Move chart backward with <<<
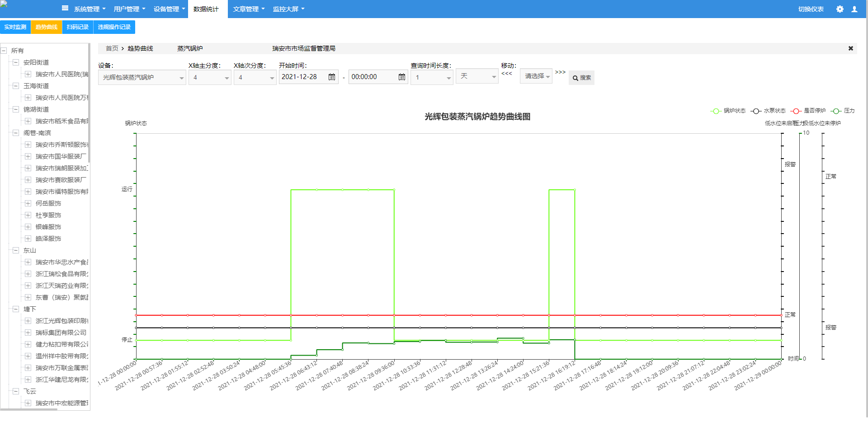The width and height of the screenshot is (868, 422). point(507,73)
